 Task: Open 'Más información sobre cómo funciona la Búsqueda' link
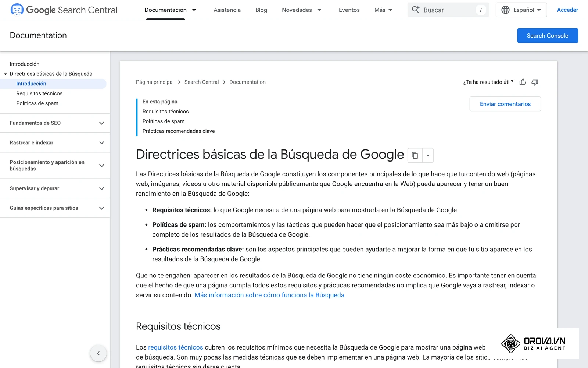(x=269, y=295)
